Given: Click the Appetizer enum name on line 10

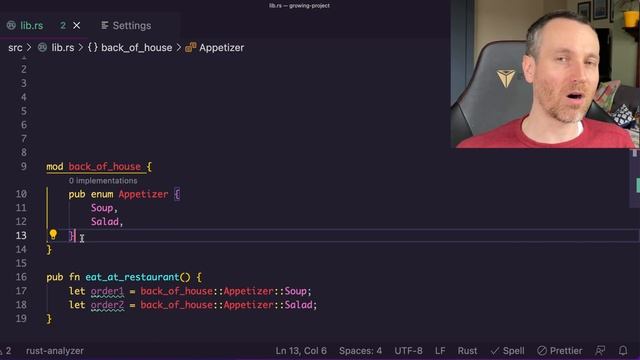Looking at the screenshot, I should [143, 194].
